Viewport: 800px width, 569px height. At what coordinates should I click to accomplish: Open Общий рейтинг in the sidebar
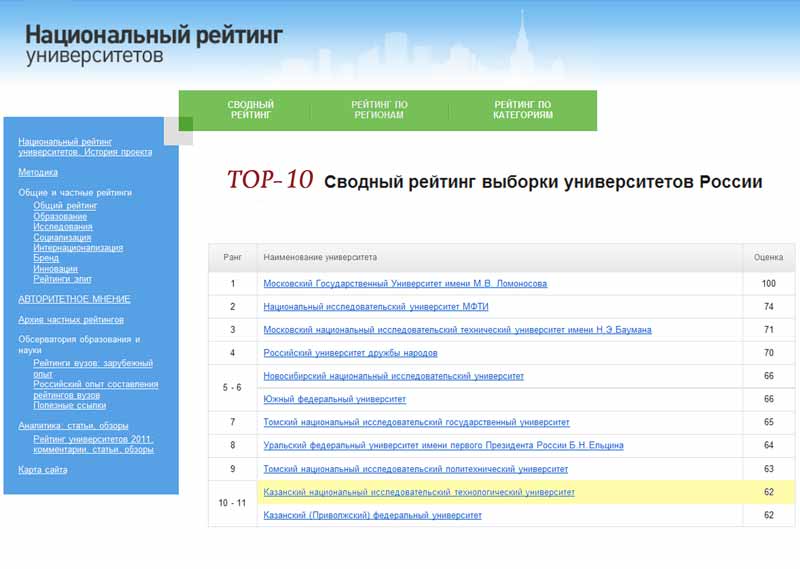(65, 205)
